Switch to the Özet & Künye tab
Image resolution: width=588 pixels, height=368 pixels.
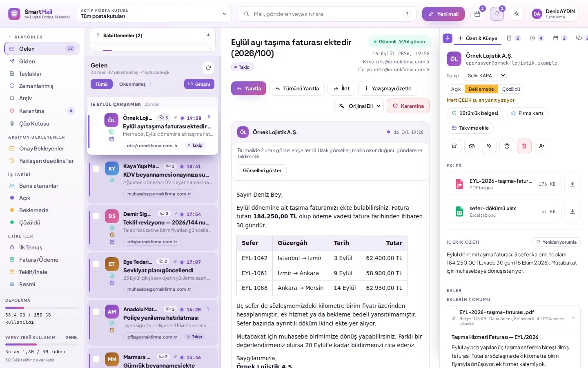pyautogui.click(x=478, y=38)
